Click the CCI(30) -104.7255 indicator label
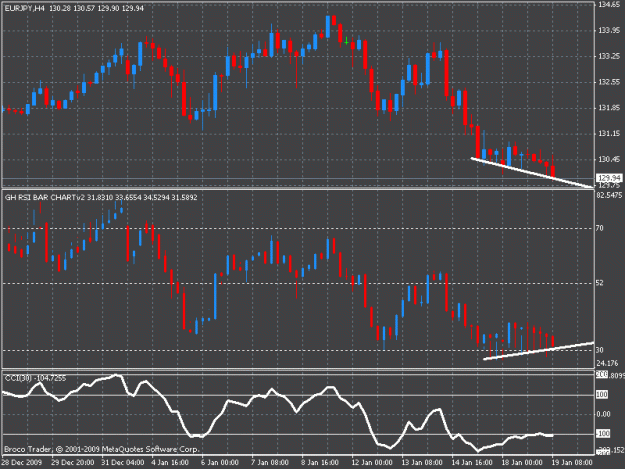Viewport: 625px width, 469px height. point(35,378)
